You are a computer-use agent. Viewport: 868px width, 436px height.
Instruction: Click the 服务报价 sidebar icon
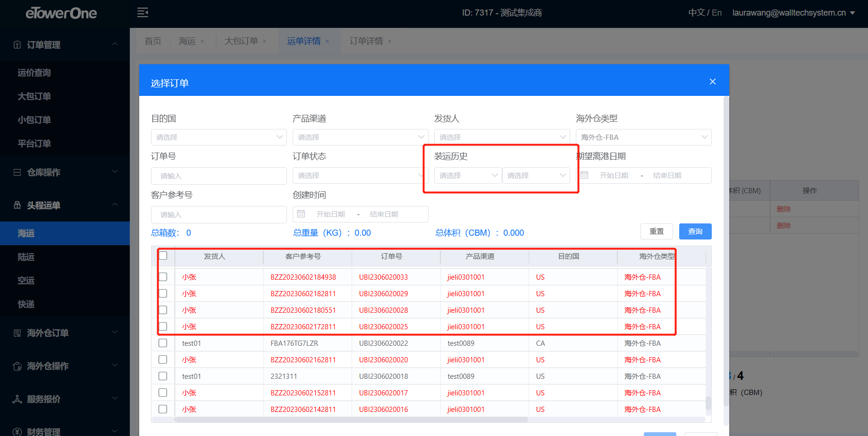(17, 399)
